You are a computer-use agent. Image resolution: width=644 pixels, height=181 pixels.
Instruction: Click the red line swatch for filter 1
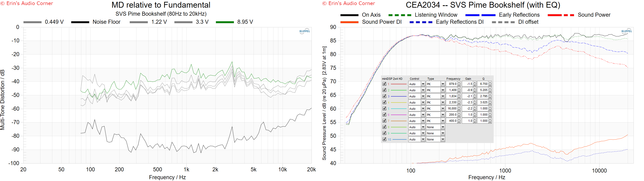pyautogui.click(x=398, y=84)
